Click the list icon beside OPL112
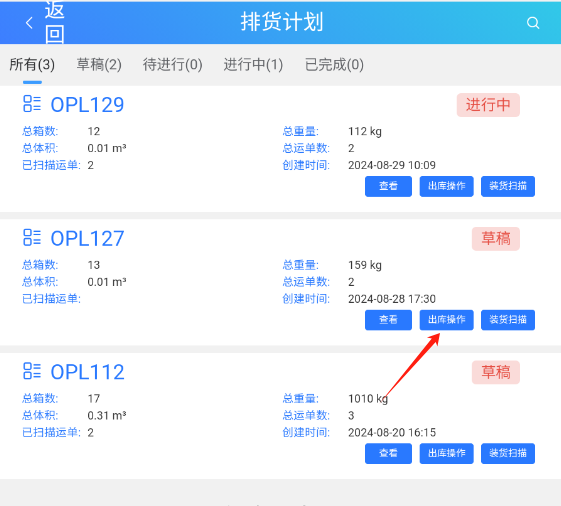The height and width of the screenshot is (506, 561). coord(32,371)
